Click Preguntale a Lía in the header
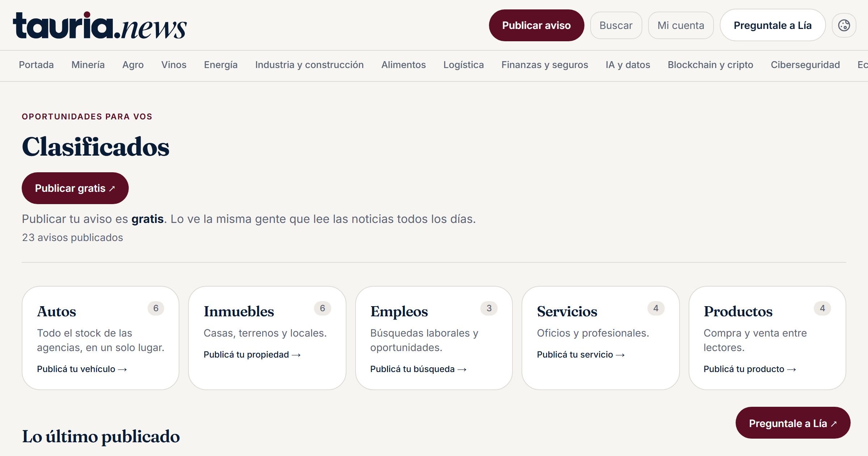868x456 pixels. (773, 25)
